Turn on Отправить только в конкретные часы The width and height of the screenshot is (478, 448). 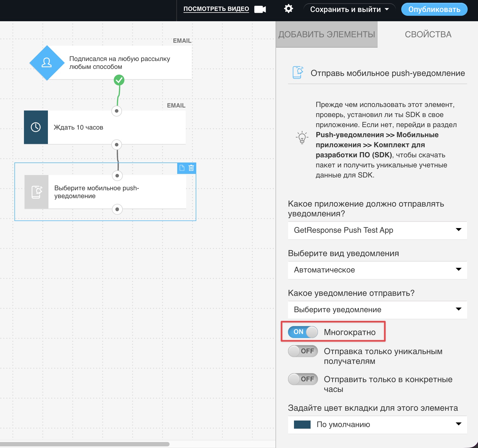pyautogui.click(x=303, y=379)
